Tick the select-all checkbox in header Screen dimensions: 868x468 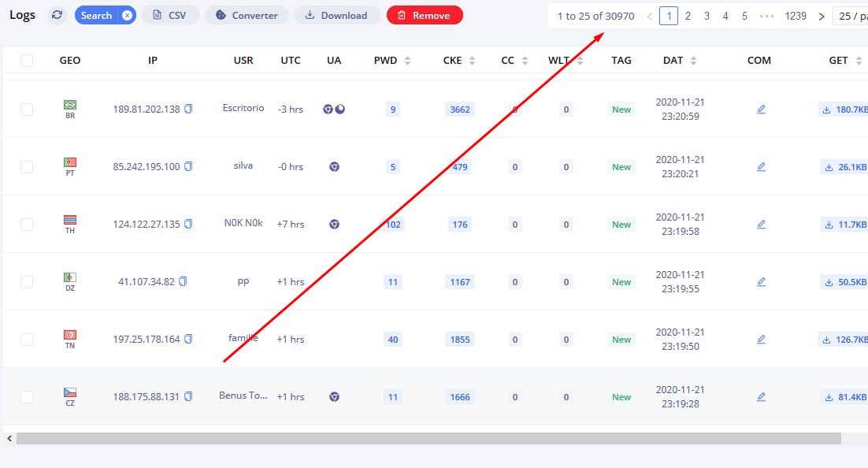(27, 61)
